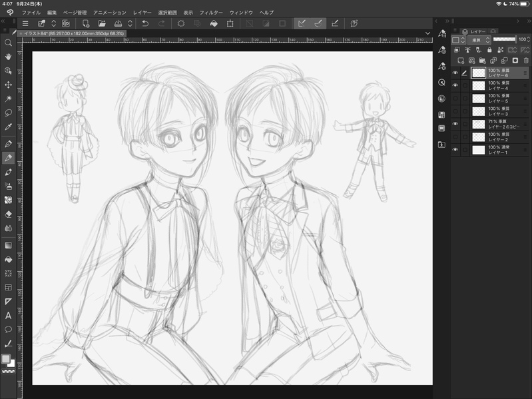Toggle Snap to Grid in command bar
The width and height of the screenshot is (532, 399).
click(335, 23)
